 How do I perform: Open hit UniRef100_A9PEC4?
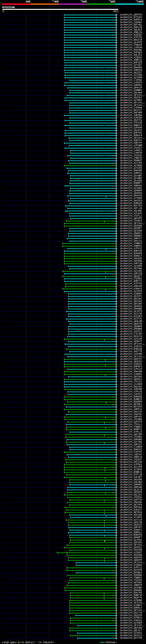(x=131, y=20)
